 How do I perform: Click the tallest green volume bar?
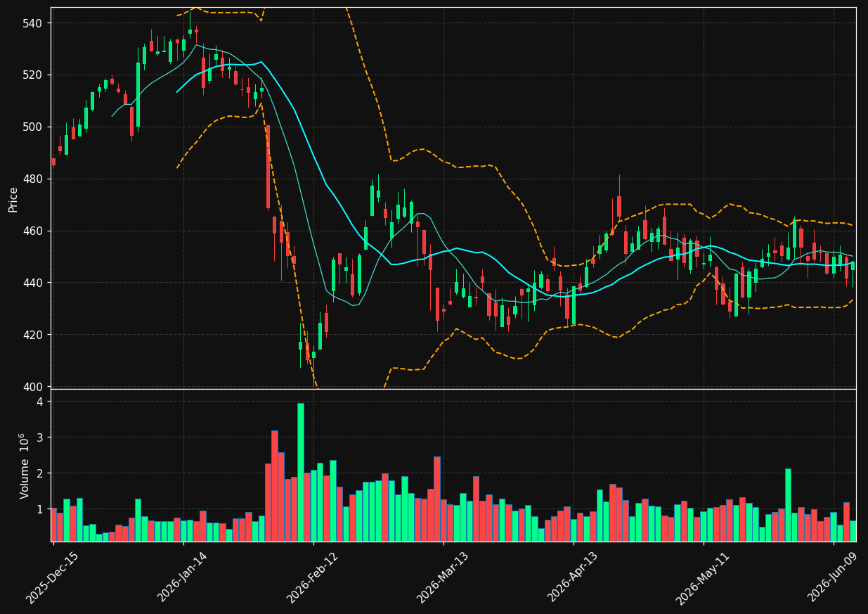click(301, 473)
